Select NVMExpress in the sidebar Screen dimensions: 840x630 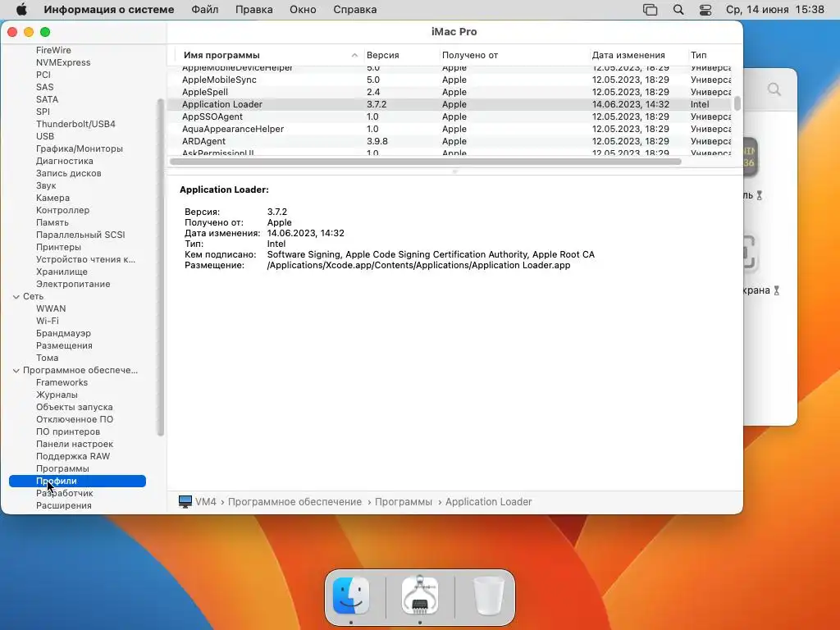click(63, 62)
